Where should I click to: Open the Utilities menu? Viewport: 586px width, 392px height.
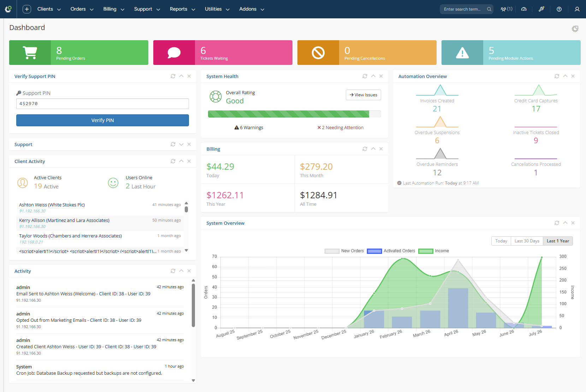(217, 9)
